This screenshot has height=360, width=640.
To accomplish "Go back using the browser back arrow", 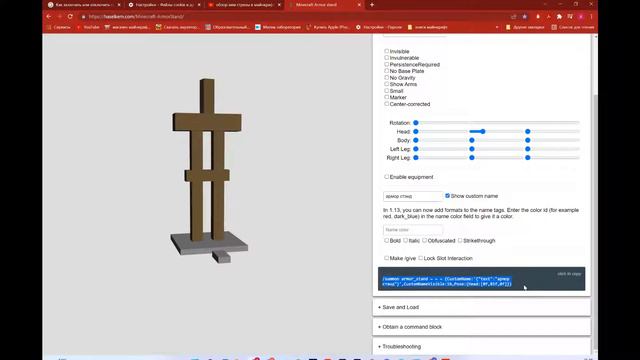I will (49, 17).
